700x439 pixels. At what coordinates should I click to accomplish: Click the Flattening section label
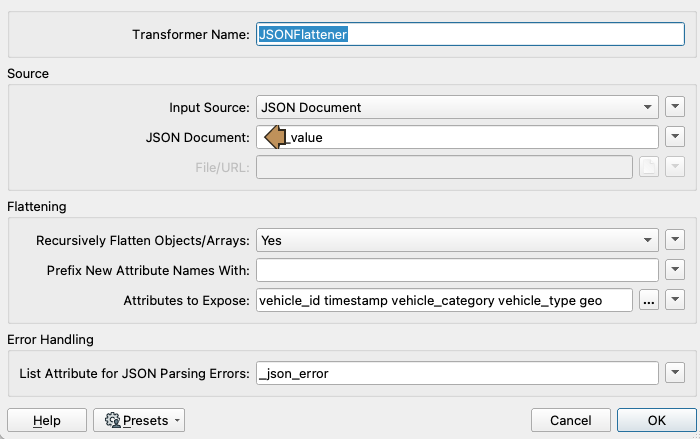(x=37, y=206)
